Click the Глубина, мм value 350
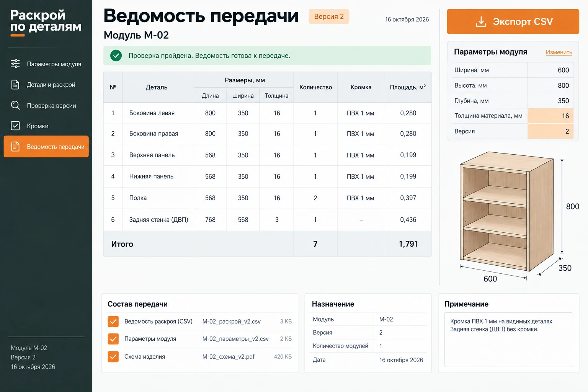 pyautogui.click(x=563, y=101)
